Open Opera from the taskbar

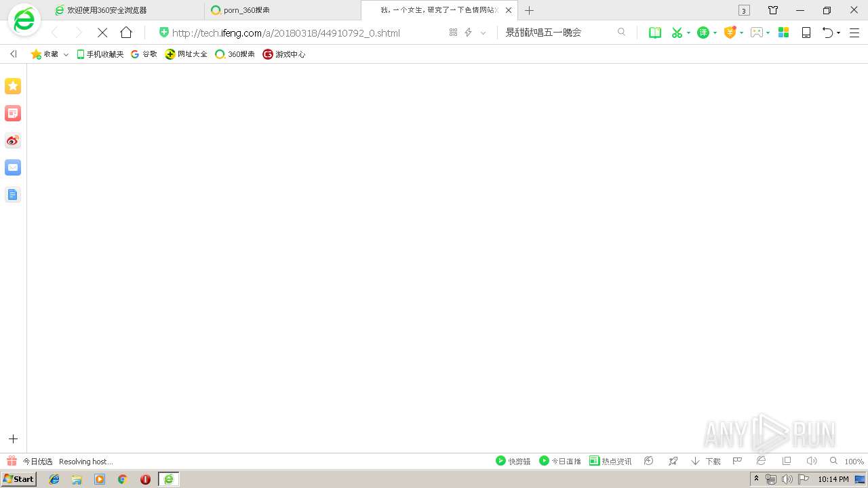point(145,479)
